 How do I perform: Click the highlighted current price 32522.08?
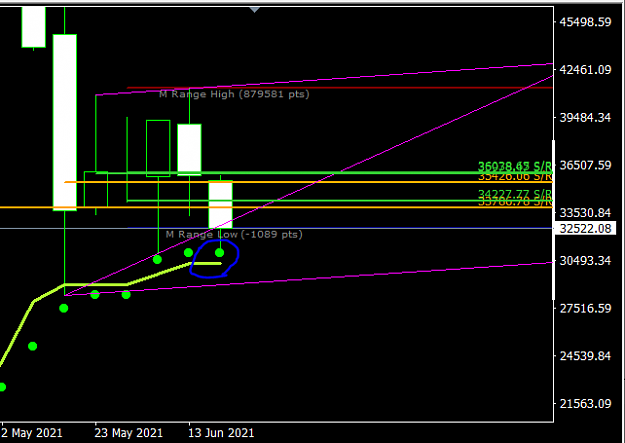click(x=585, y=228)
